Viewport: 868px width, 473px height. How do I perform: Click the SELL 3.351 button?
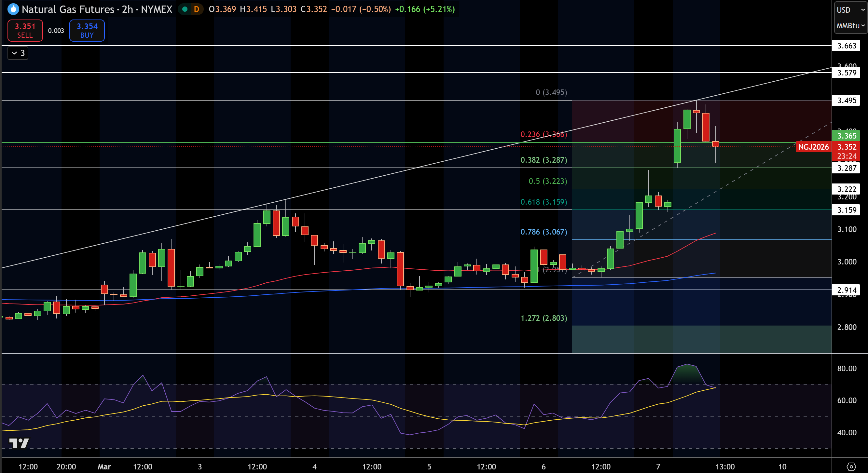tap(25, 31)
